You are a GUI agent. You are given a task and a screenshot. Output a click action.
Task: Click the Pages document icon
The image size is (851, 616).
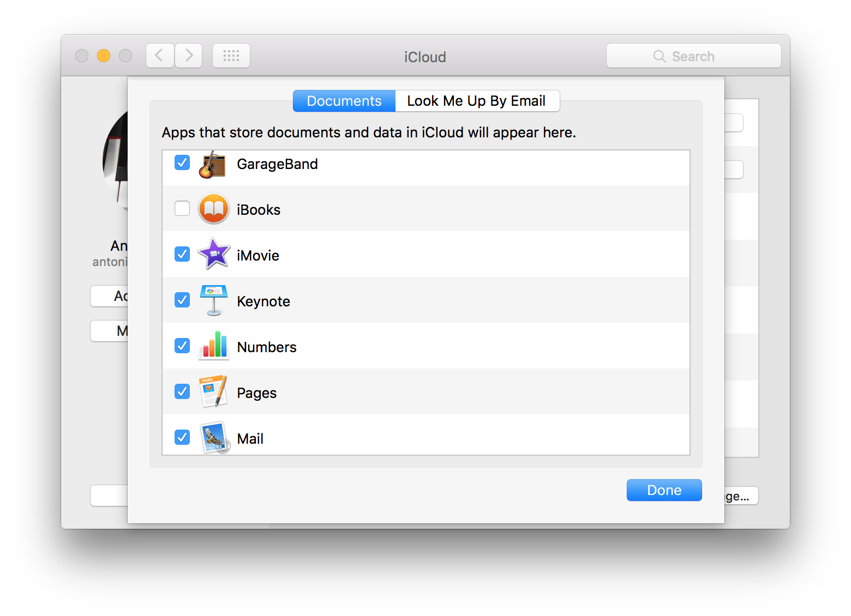tap(213, 391)
